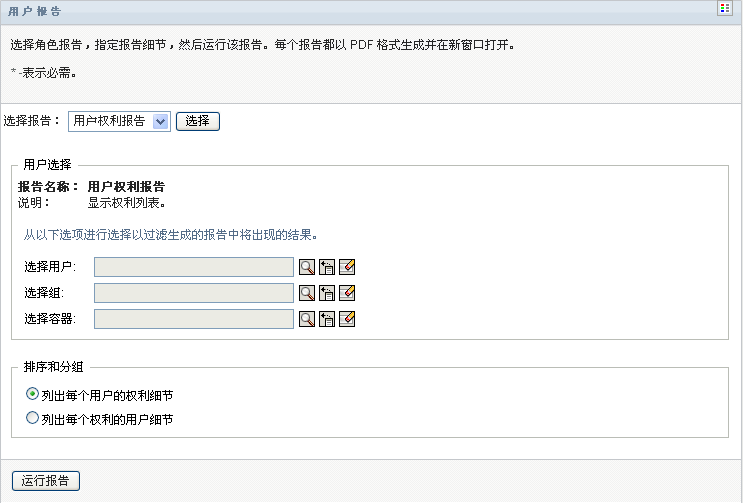Select 列出每个用户的权利细节 radio option
Viewport: 743px width, 503px height.
point(33,395)
